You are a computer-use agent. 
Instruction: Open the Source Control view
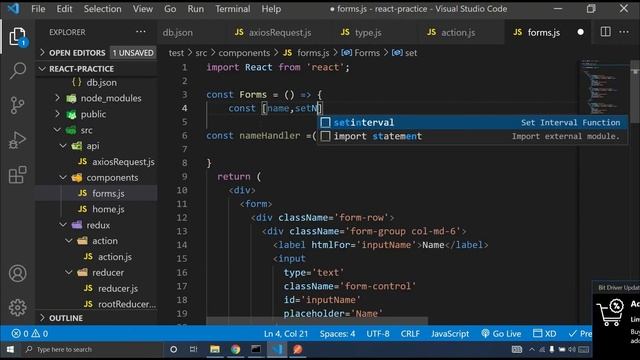tap(17, 105)
